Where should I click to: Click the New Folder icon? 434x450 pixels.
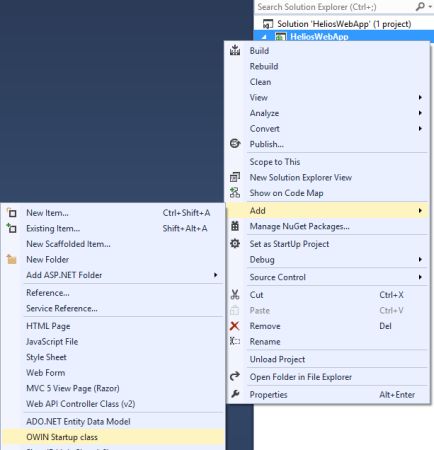pyautogui.click(x=12, y=259)
